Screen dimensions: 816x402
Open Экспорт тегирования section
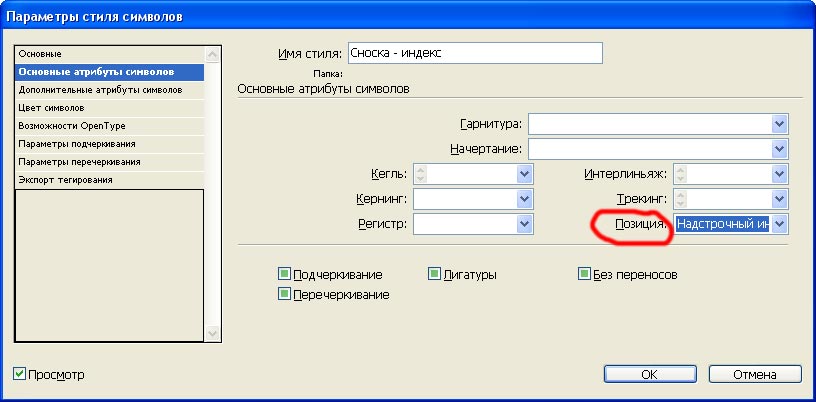coord(110,180)
